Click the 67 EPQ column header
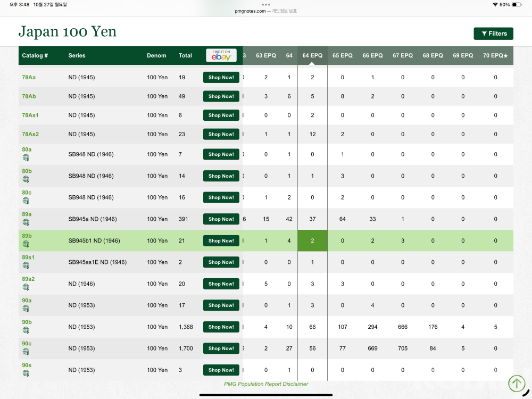Viewport: 532px width, 399px height. click(x=403, y=55)
